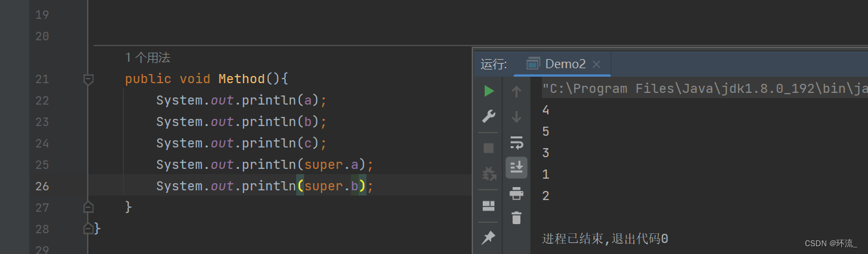
Task: Click line number 21 in gutter
Action: point(42,79)
